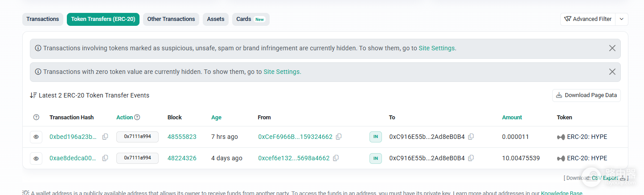
Task: Click To address text in 7 hrs ago row
Action: tap(427, 137)
